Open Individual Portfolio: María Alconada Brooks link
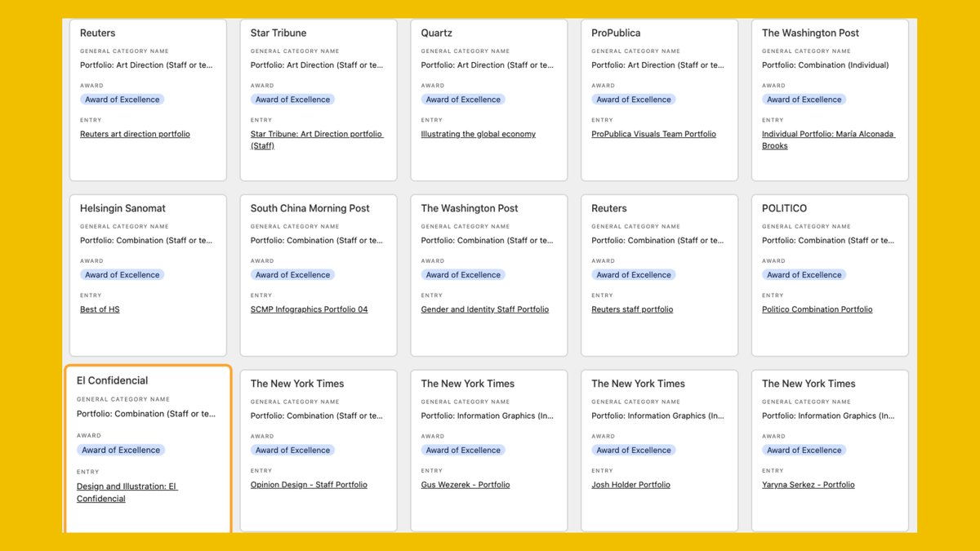 click(x=828, y=140)
